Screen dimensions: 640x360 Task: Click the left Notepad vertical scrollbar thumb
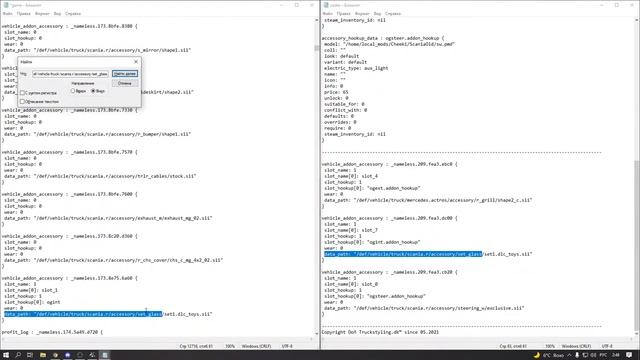coord(316,48)
